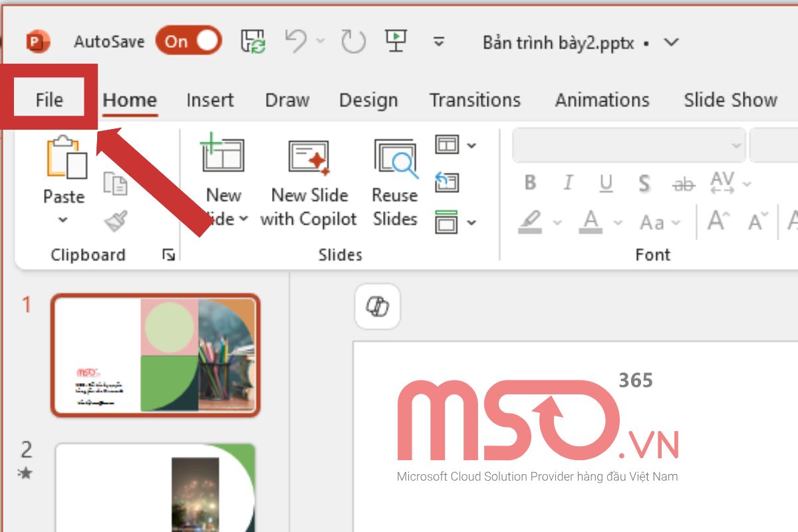Open the Slide Show tab
Screen dimensions: 798x532
[730, 100]
